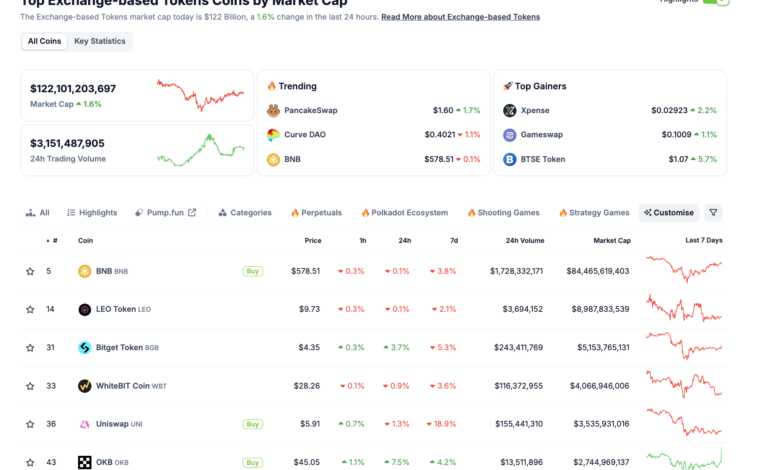Open WhiteBIT Coin 7 day sparkline
This screenshot has height=470, width=780.
[684, 384]
